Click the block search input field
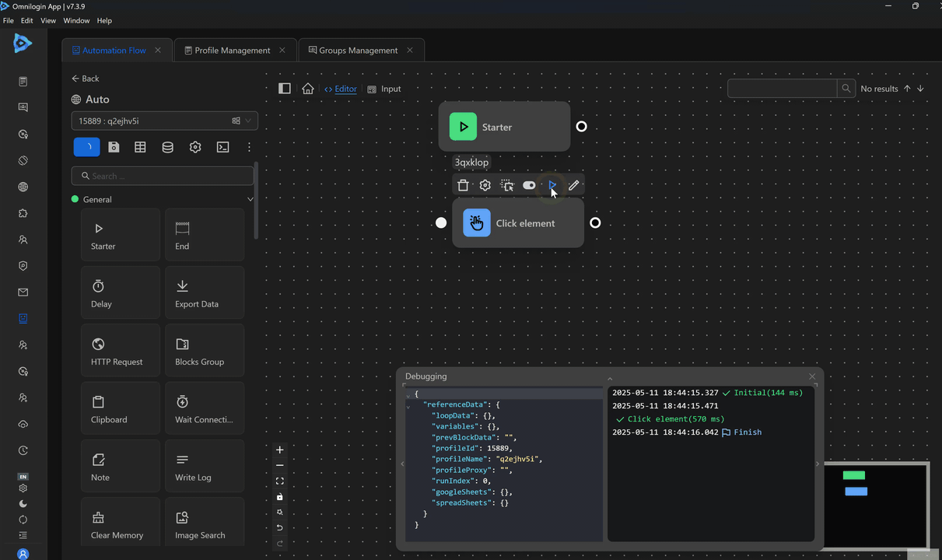The image size is (942, 560). click(163, 176)
